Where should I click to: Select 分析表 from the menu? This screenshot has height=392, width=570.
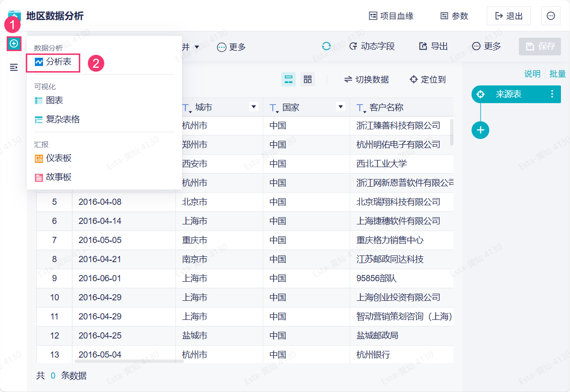tap(53, 62)
